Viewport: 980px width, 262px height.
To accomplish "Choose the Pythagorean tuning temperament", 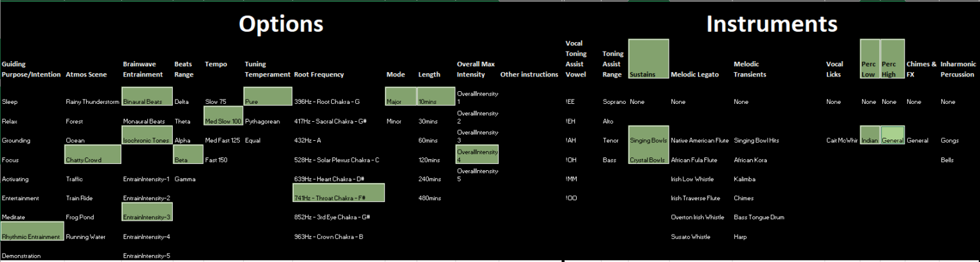I will pyautogui.click(x=262, y=121).
